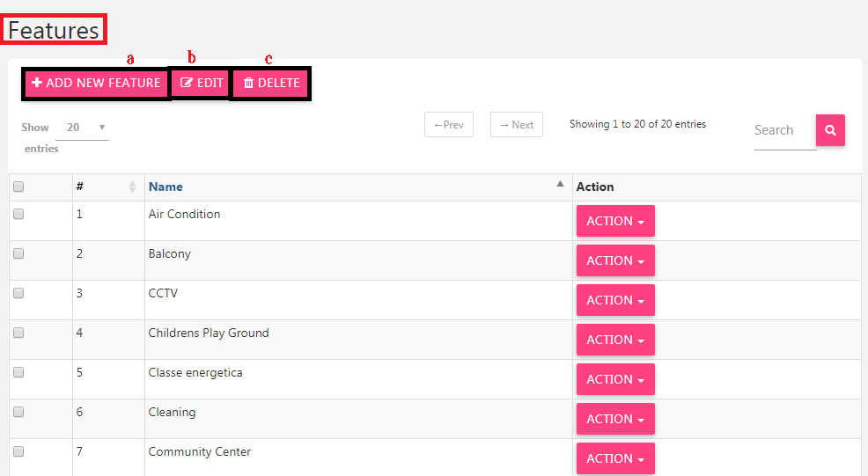Open the Show entries count dropdown
The image size is (868, 476).
pos(83,128)
